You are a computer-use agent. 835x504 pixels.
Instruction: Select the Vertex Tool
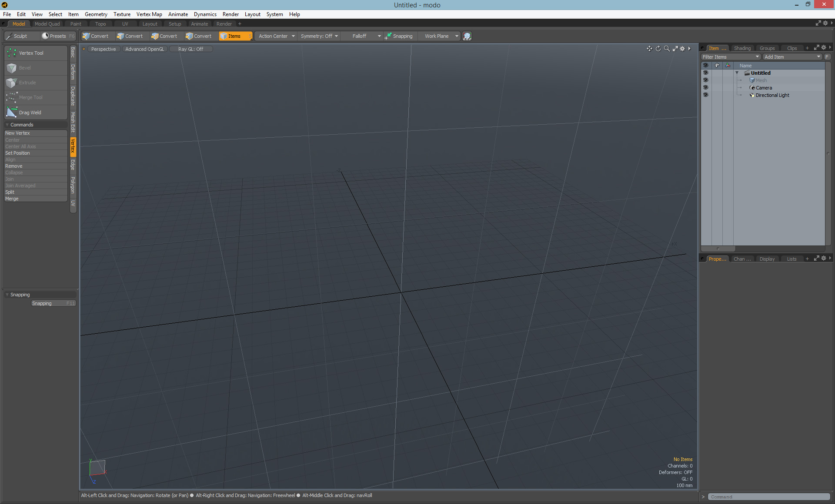[31, 53]
